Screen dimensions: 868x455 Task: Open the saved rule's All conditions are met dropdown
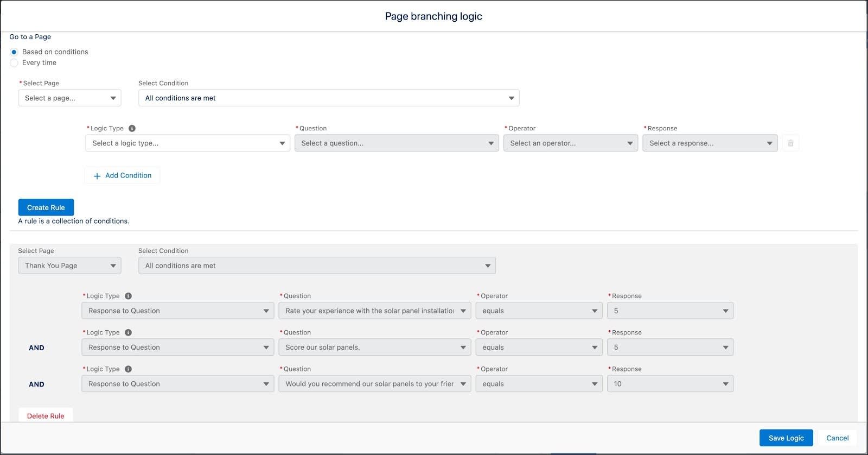point(317,266)
